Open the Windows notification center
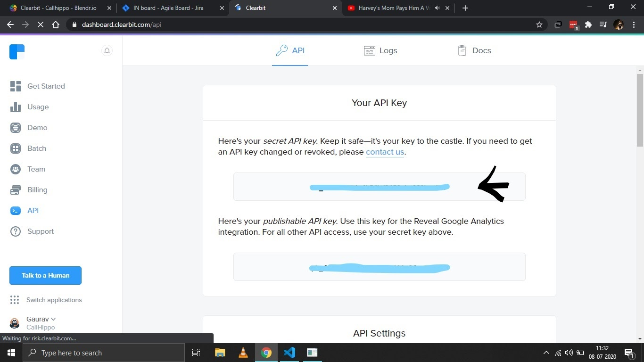The image size is (644, 362). [x=628, y=353]
